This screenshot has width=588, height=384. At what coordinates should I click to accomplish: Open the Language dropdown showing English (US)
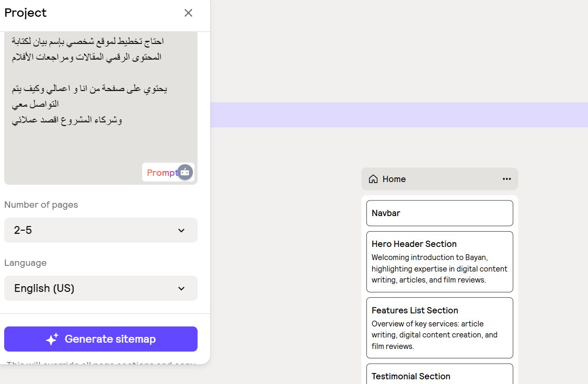click(x=100, y=288)
